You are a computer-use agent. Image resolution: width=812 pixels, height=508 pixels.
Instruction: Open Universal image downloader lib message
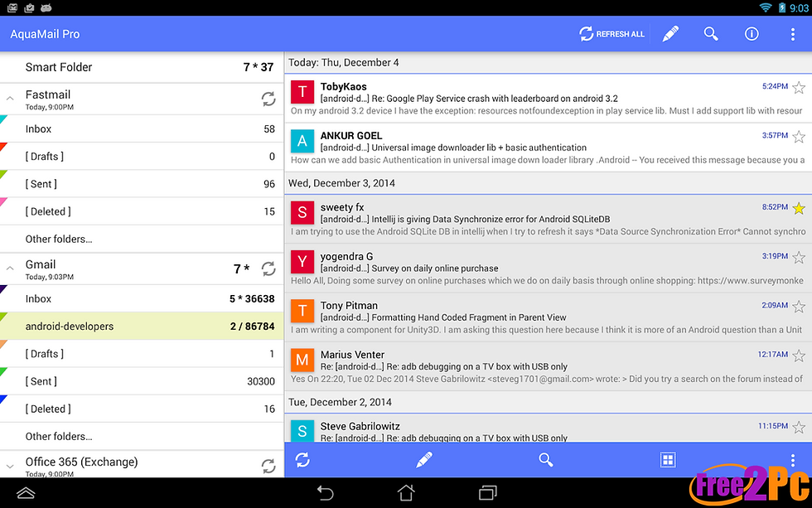click(x=548, y=148)
